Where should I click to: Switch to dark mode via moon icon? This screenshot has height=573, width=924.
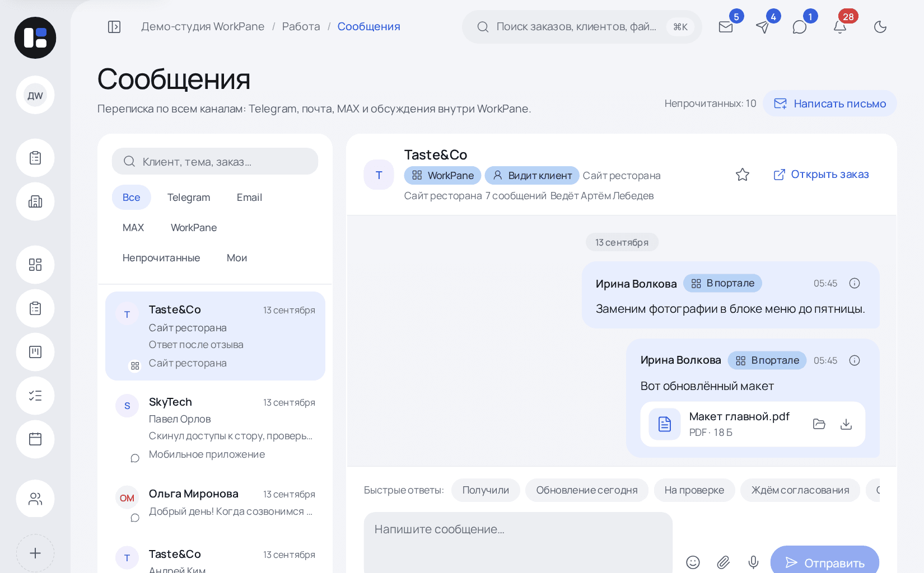(880, 27)
